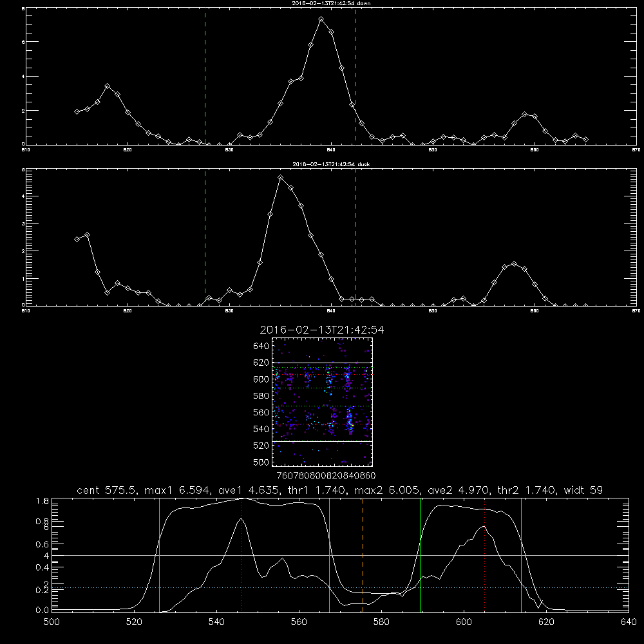Image resolution: width=644 pixels, height=644 pixels.
Task: Click the x-axis label 560 on the bottom plot
Action: (x=299, y=622)
